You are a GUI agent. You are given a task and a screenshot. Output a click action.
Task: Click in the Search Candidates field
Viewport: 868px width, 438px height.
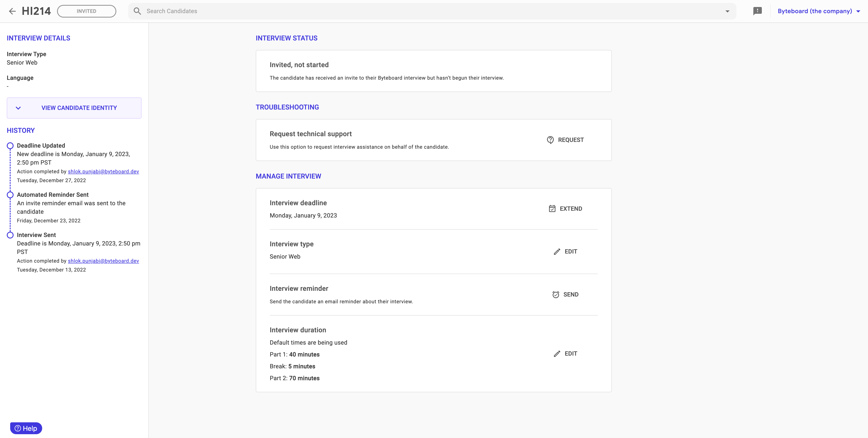[x=404, y=11]
